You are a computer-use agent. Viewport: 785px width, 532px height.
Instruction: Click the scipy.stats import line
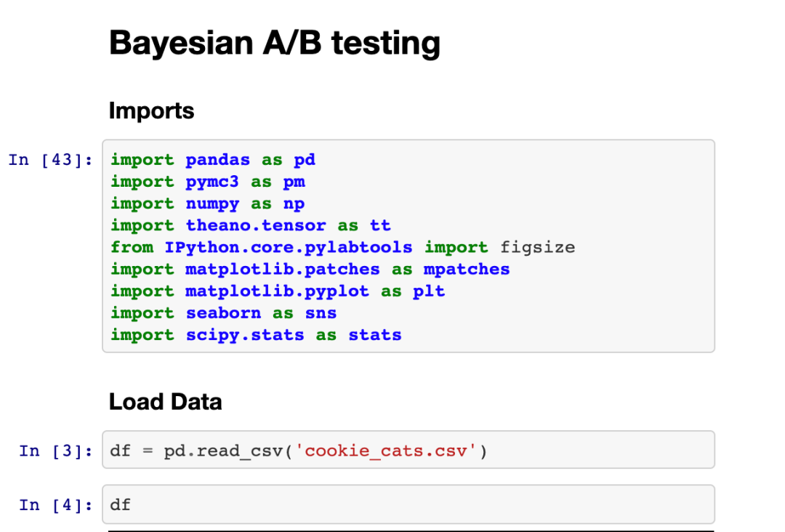click(256, 334)
